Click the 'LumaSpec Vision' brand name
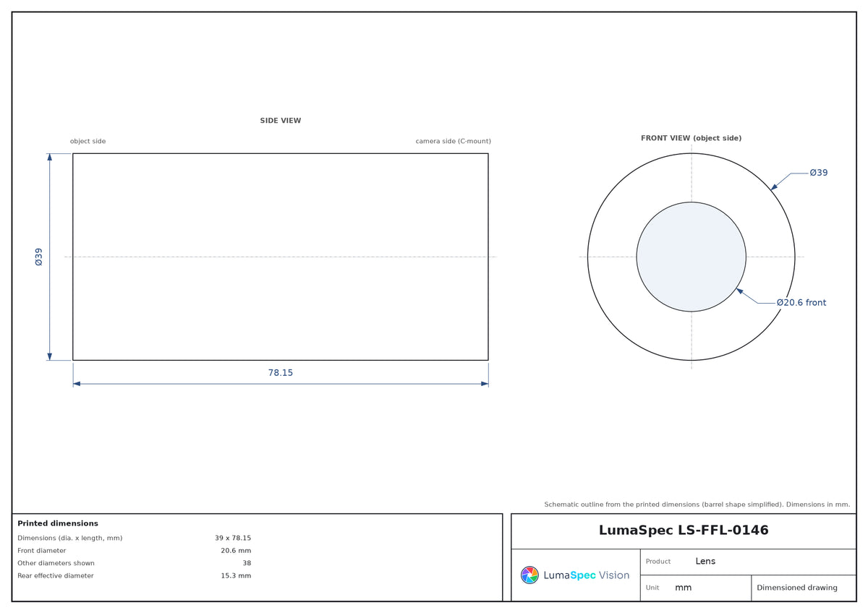 (x=586, y=575)
